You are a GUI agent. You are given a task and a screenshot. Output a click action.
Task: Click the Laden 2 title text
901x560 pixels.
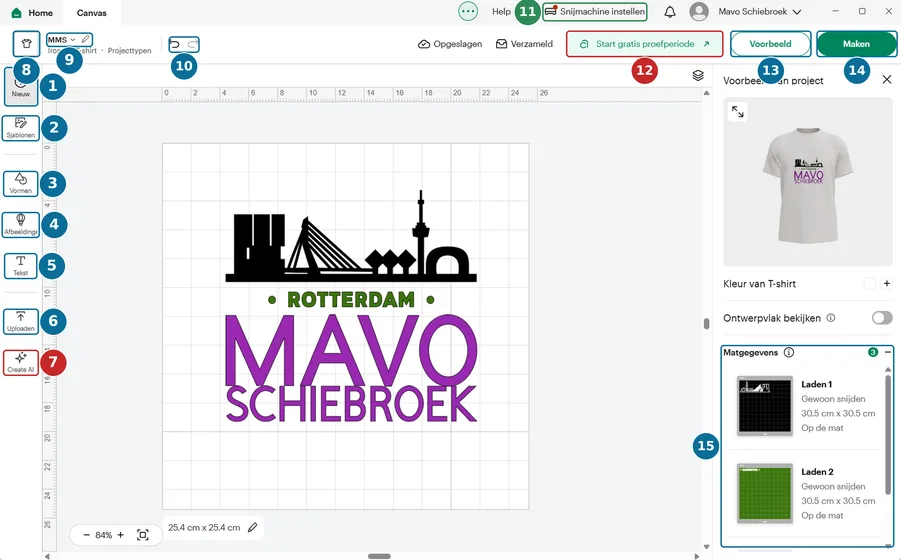click(817, 472)
